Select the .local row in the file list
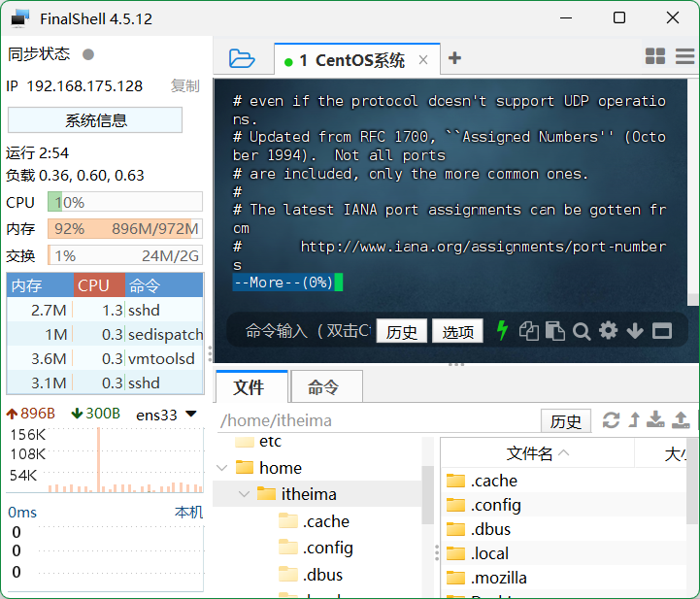Image resolution: width=700 pixels, height=599 pixels. point(564,553)
